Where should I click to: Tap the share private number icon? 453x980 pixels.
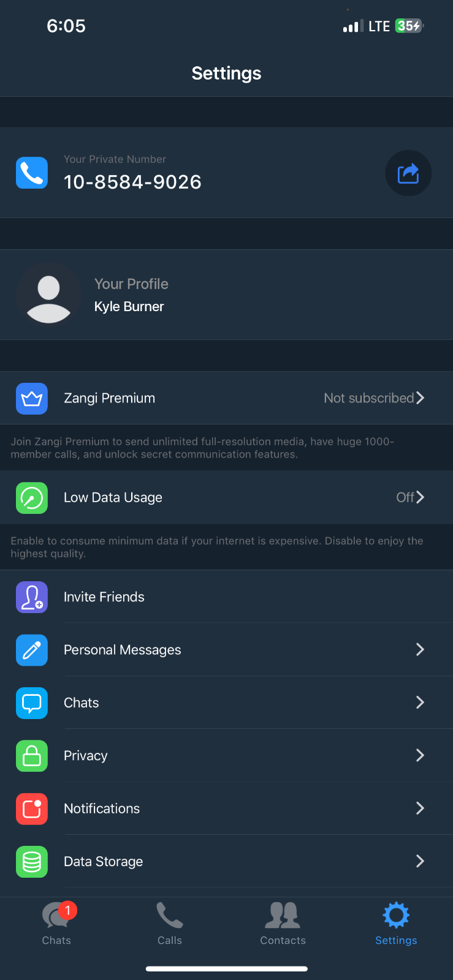(408, 173)
